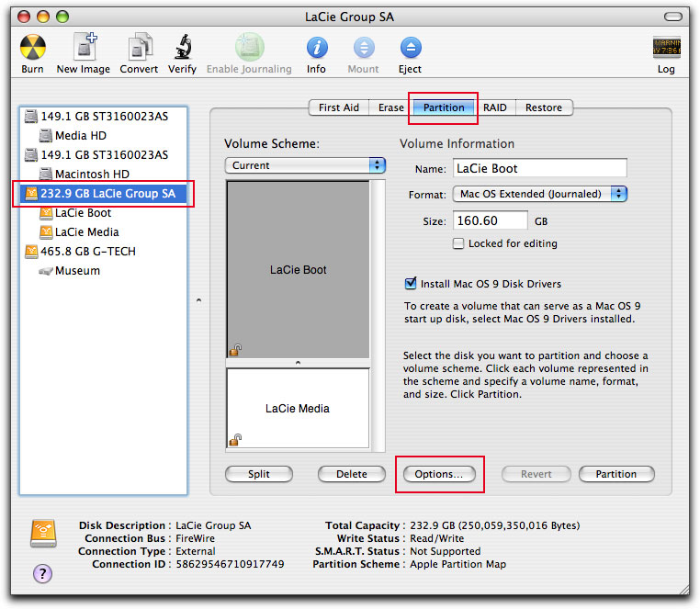The width and height of the screenshot is (700, 609).
Task: Uncheck Install Mac OS 9 Disk Drivers
Action: 411,284
